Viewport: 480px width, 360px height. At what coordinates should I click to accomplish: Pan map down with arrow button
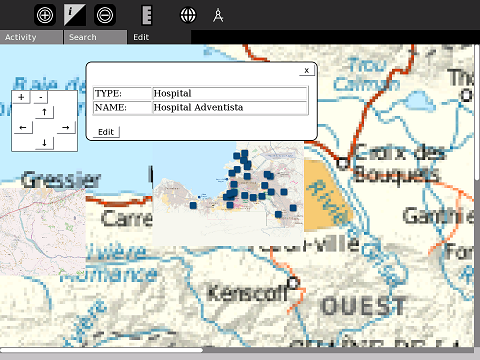(x=44, y=143)
